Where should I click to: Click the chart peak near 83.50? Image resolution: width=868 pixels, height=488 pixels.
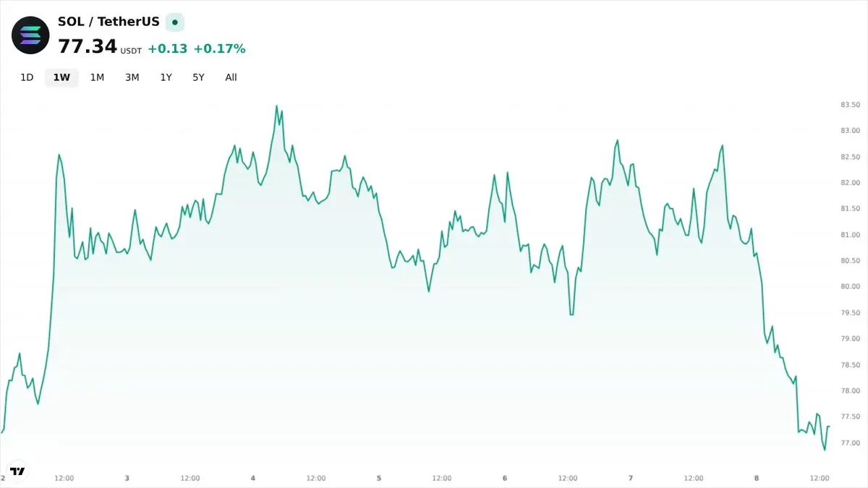click(276, 106)
